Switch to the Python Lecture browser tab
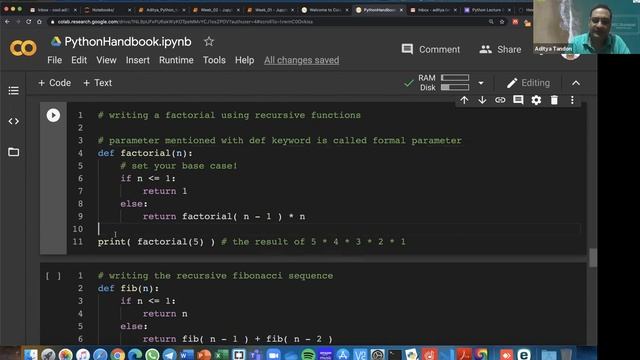The width and height of the screenshot is (640, 360). pos(487,10)
